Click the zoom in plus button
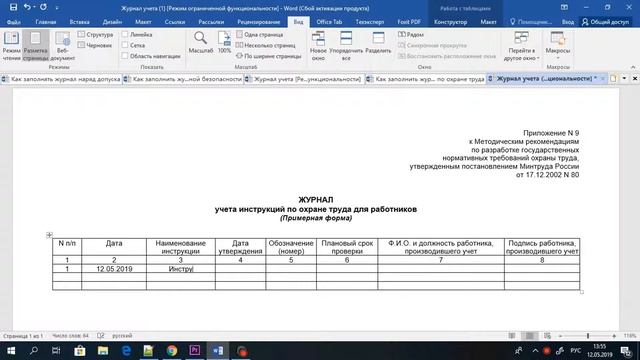 click(x=614, y=336)
